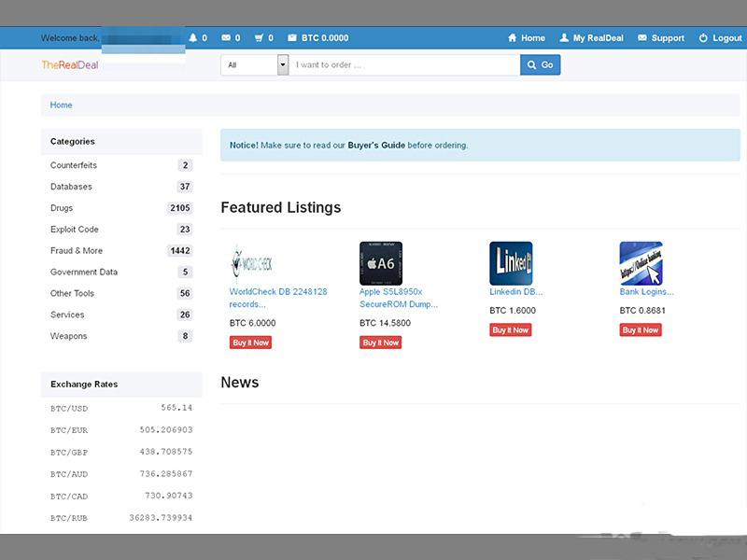The width and height of the screenshot is (747, 560).
Task: Click price BTC 14.5800
Action: coord(385,323)
